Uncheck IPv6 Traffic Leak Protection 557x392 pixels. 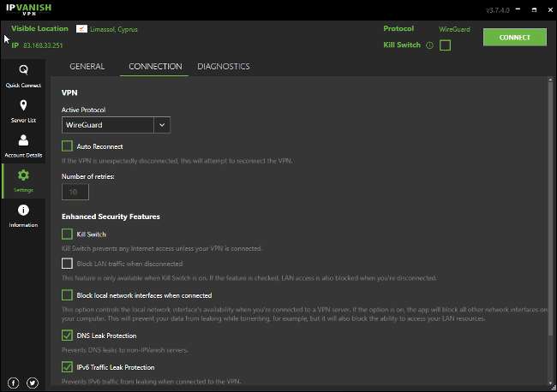click(x=67, y=367)
